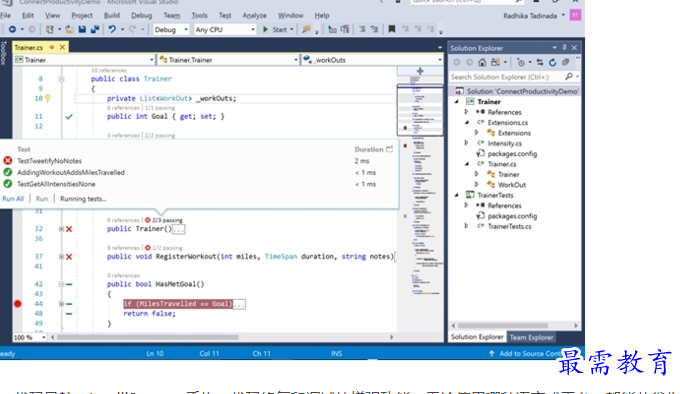680x394 pixels.
Task: Toggle the pin on Trainer.cs tab
Action: point(52,47)
